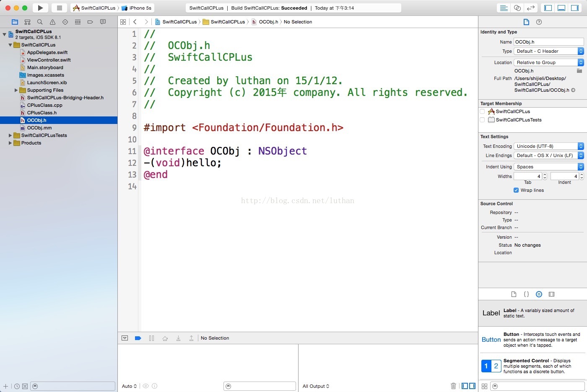The image size is (587, 392).
Task: Open SwiftCallCPLus-Bridging-Header.h file
Action: [65, 98]
